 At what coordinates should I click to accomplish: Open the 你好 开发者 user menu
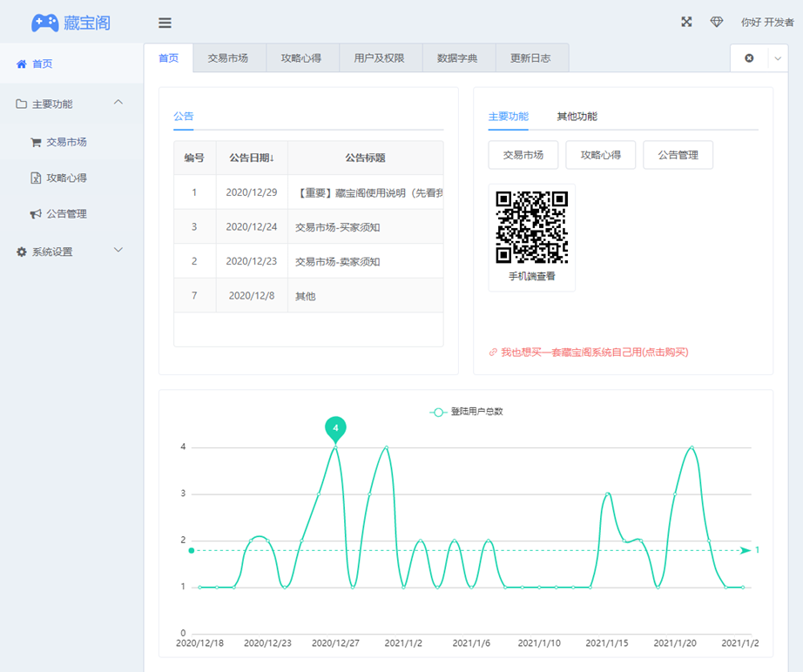766,23
